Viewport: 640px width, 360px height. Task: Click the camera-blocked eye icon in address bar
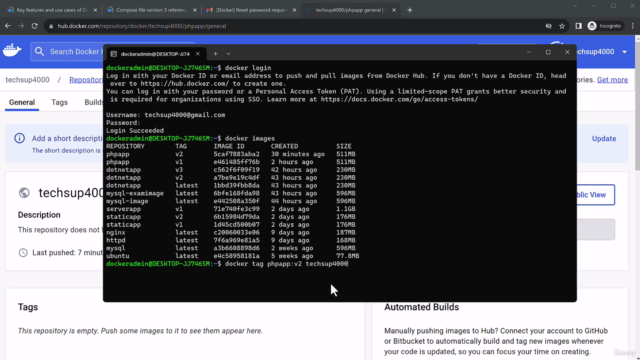(549, 26)
